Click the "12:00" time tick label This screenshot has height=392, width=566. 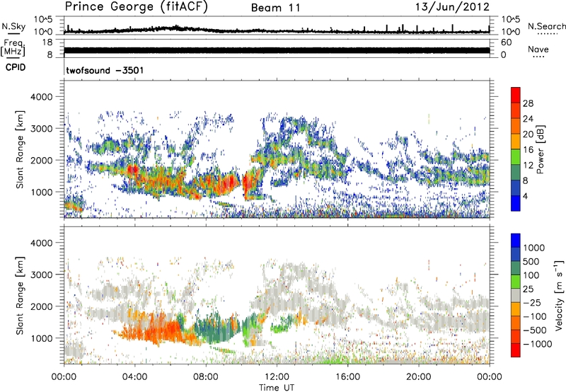point(277,377)
